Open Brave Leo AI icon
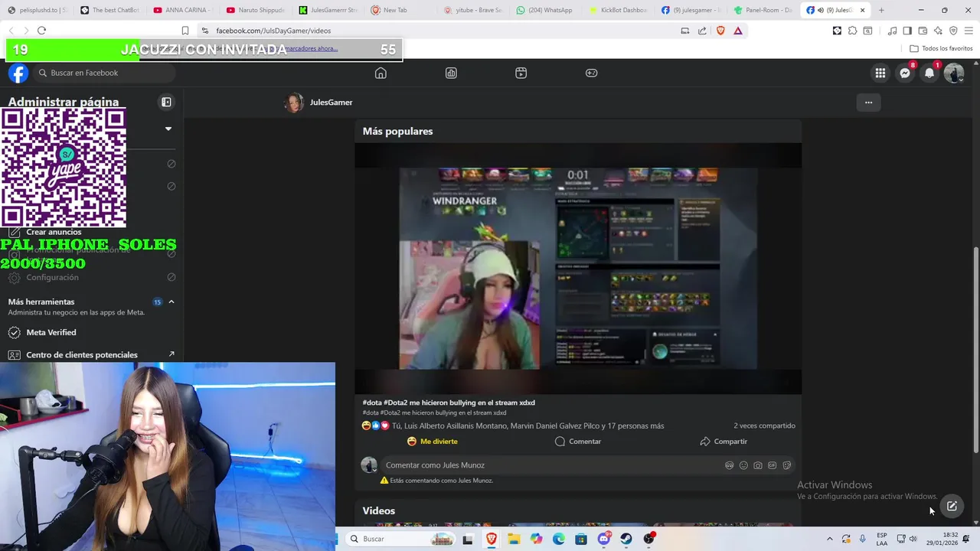The height and width of the screenshot is (551, 980). point(938,31)
